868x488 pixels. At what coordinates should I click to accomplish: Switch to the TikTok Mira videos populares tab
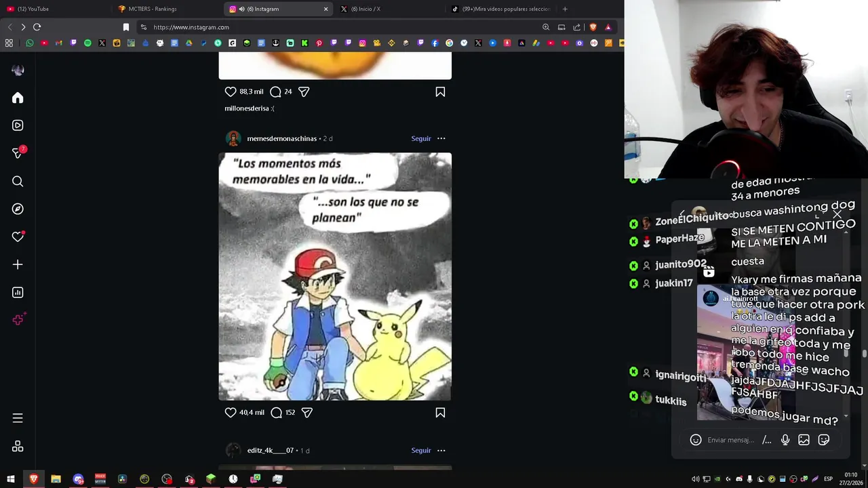(x=500, y=9)
